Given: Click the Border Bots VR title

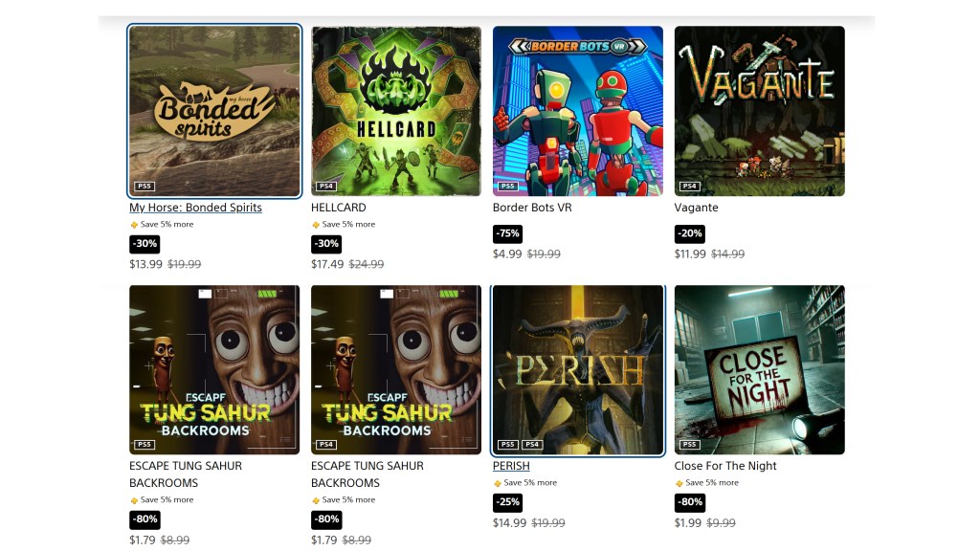Looking at the screenshot, I should [532, 208].
